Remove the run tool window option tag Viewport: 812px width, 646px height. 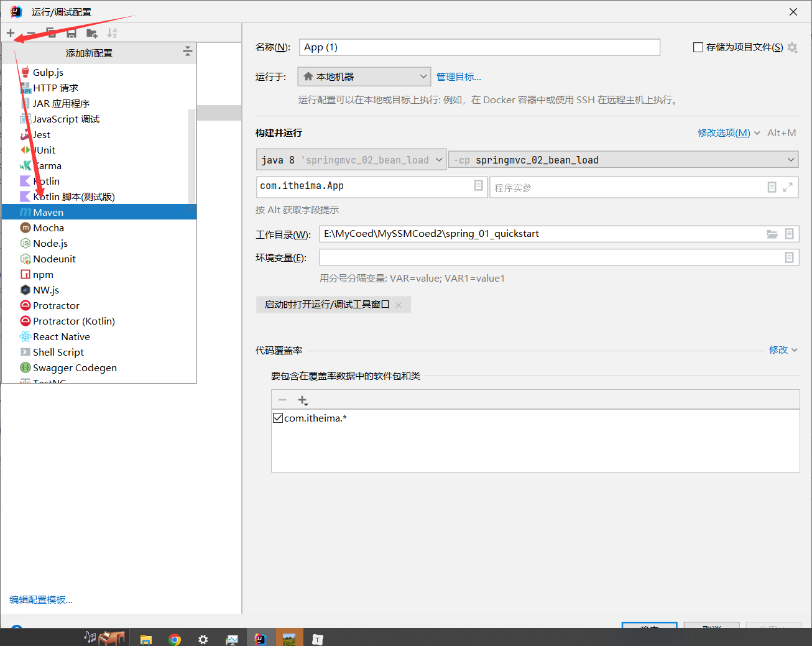pyautogui.click(x=399, y=305)
